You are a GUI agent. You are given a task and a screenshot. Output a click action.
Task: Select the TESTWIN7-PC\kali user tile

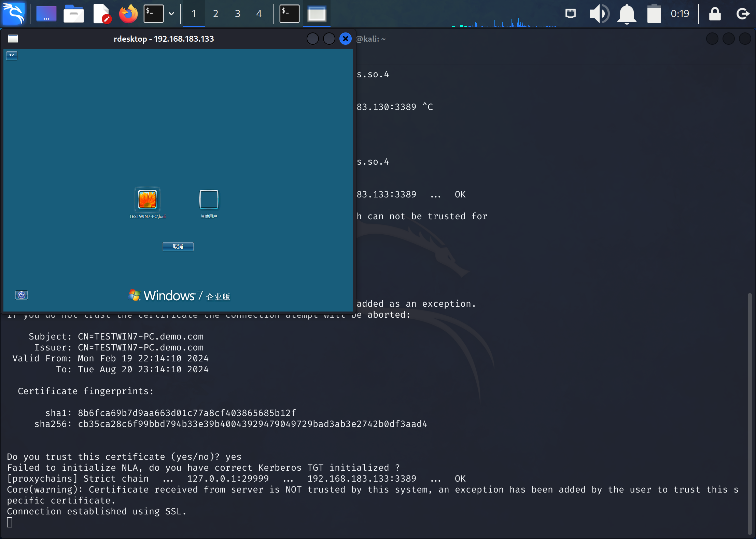point(148,202)
